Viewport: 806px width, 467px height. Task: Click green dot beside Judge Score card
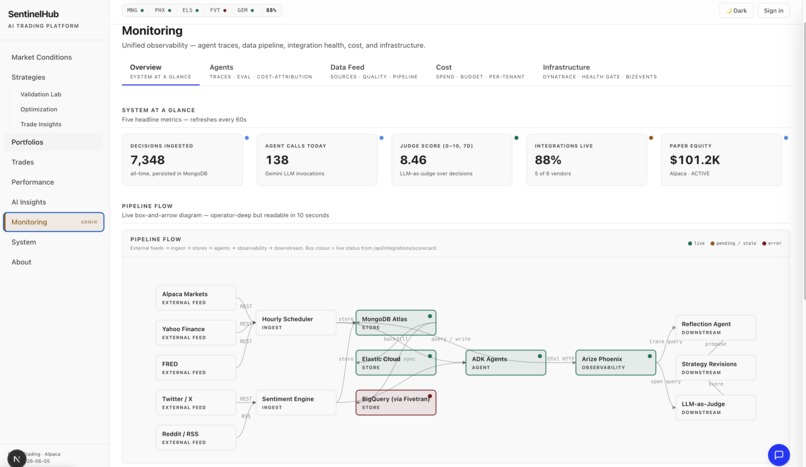pos(516,138)
